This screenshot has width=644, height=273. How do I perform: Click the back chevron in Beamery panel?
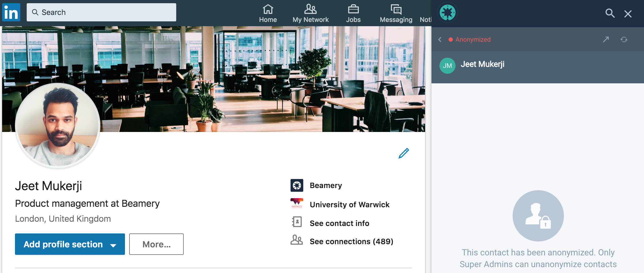[440, 40]
